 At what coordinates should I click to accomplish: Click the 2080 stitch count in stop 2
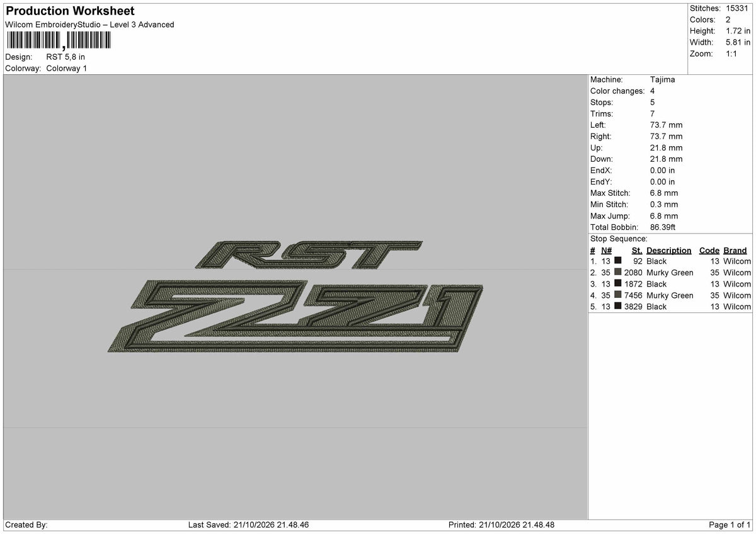(633, 273)
